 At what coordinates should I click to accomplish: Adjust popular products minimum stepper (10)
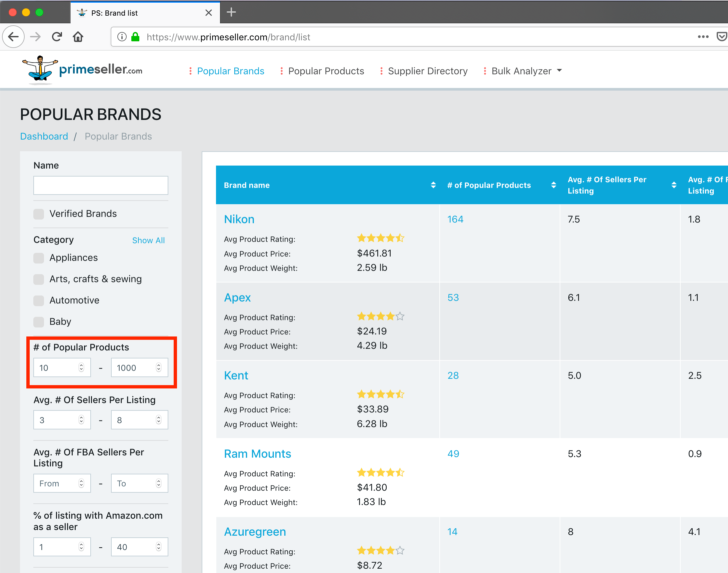tap(81, 367)
